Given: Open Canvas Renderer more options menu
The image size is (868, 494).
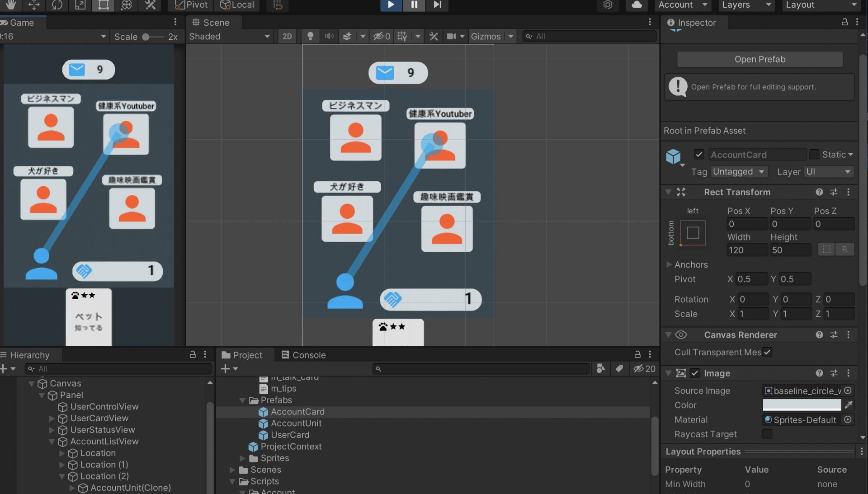Looking at the screenshot, I should tap(848, 335).
